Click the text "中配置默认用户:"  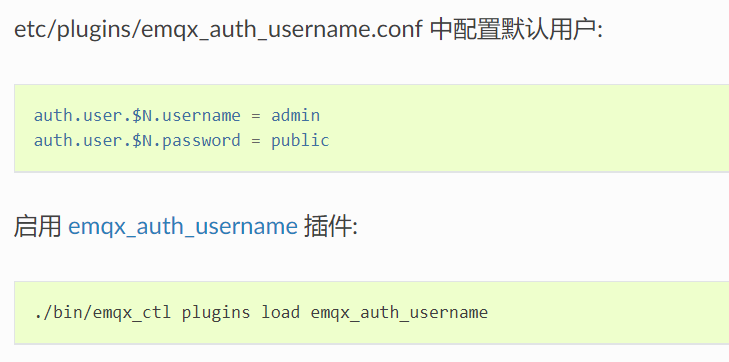516,30
